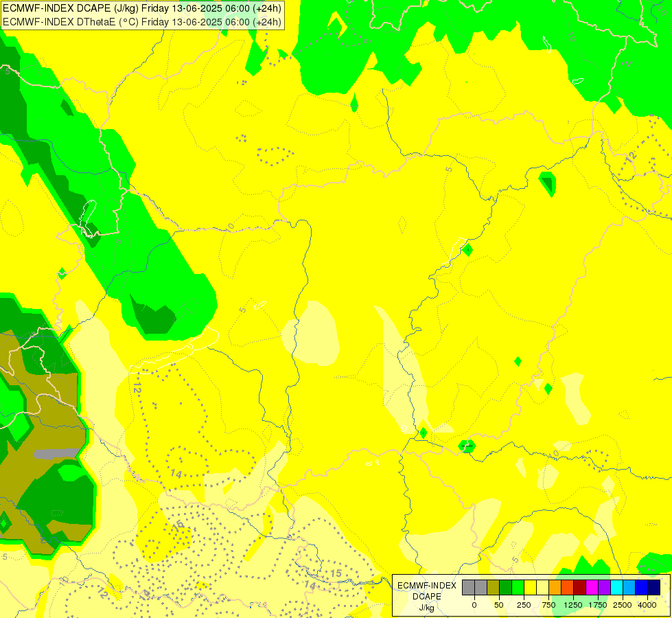Select the purple legend swatch

pos(604,588)
